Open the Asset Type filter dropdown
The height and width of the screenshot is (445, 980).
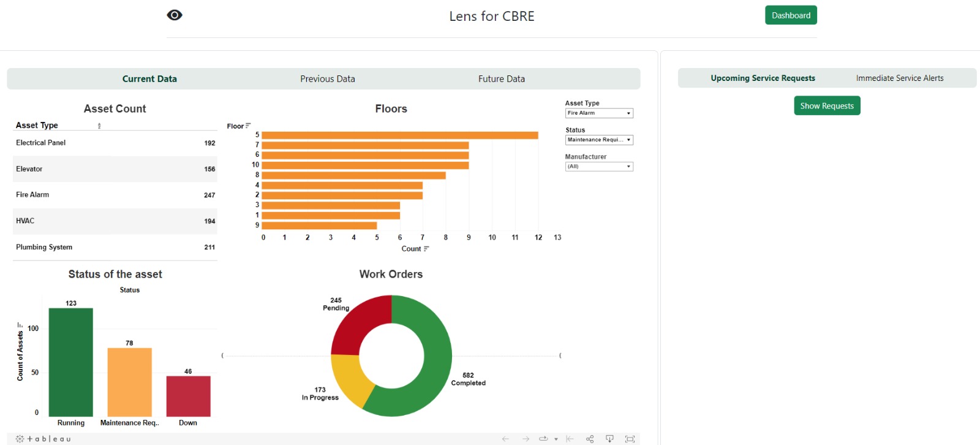[x=599, y=113]
